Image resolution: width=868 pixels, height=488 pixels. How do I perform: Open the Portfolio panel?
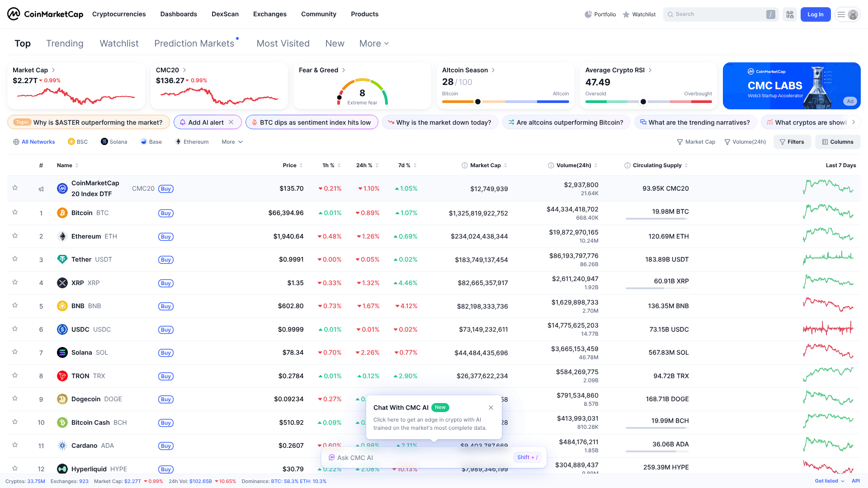[x=600, y=14]
